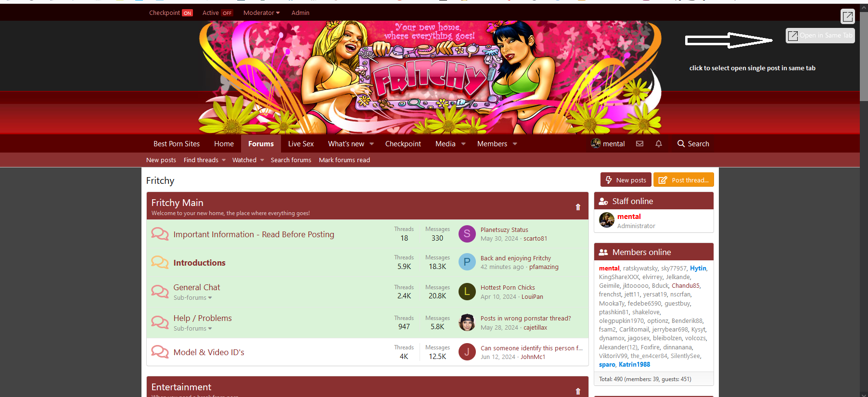Viewport: 868px width, 397px height.
Task: Toggle the Checkpoint ON switch
Action: [x=187, y=13]
